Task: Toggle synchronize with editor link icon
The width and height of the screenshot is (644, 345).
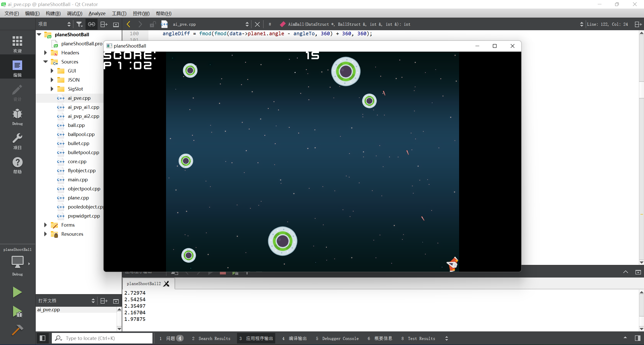Action: 91,24
